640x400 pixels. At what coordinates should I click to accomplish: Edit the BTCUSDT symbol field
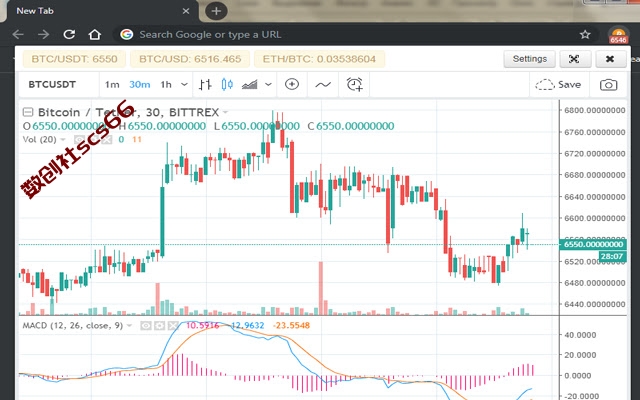click(x=59, y=84)
